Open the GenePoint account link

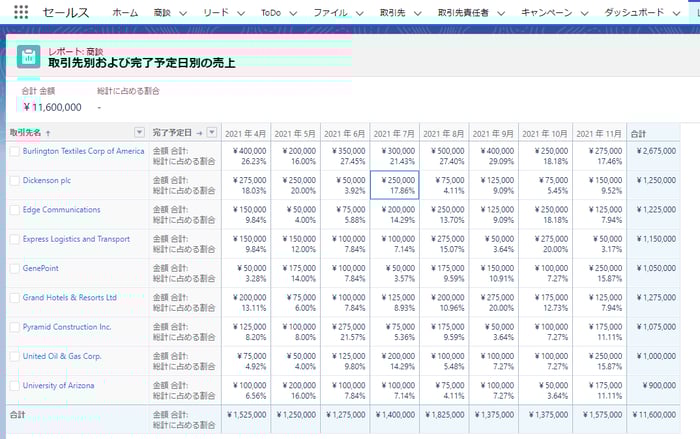pyautogui.click(x=41, y=268)
